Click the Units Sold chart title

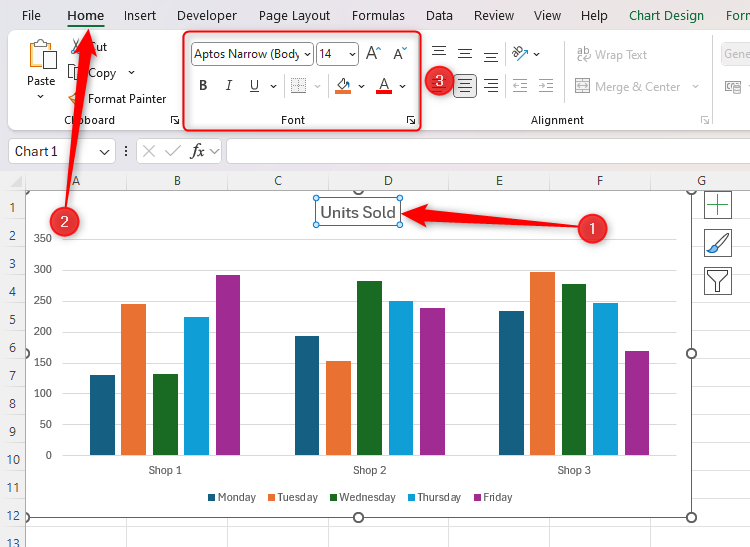[358, 212]
